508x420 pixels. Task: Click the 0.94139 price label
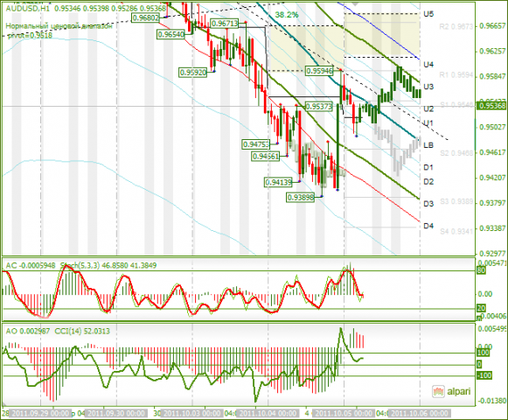pos(278,183)
